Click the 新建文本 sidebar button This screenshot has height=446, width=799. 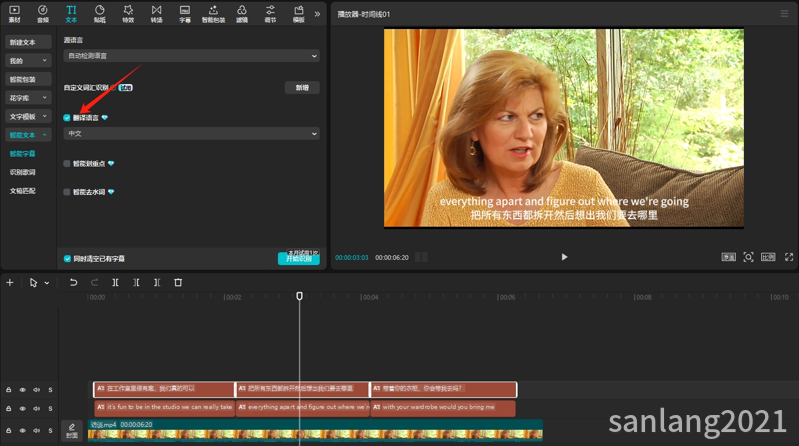point(28,42)
